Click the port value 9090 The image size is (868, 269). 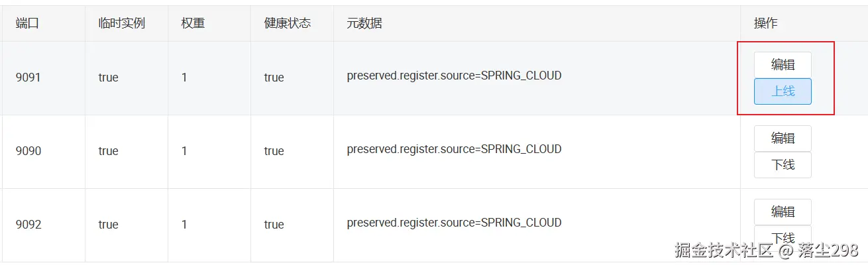(x=28, y=151)
